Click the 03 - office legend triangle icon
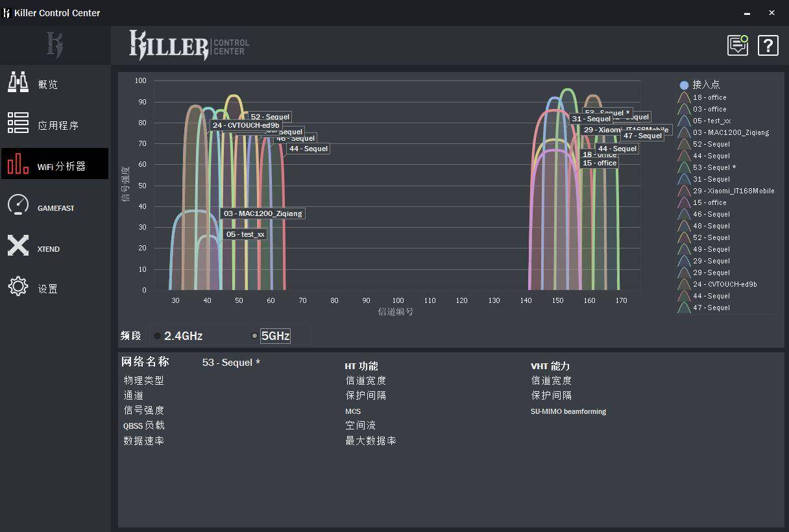The image size is (789, 532). click(684, 109)
